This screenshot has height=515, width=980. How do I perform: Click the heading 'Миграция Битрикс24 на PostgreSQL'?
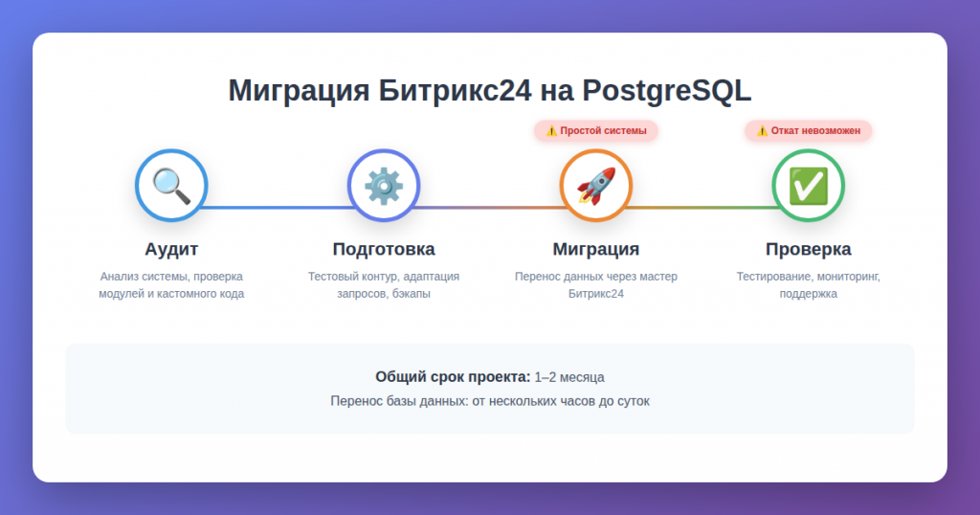point(490,91)
